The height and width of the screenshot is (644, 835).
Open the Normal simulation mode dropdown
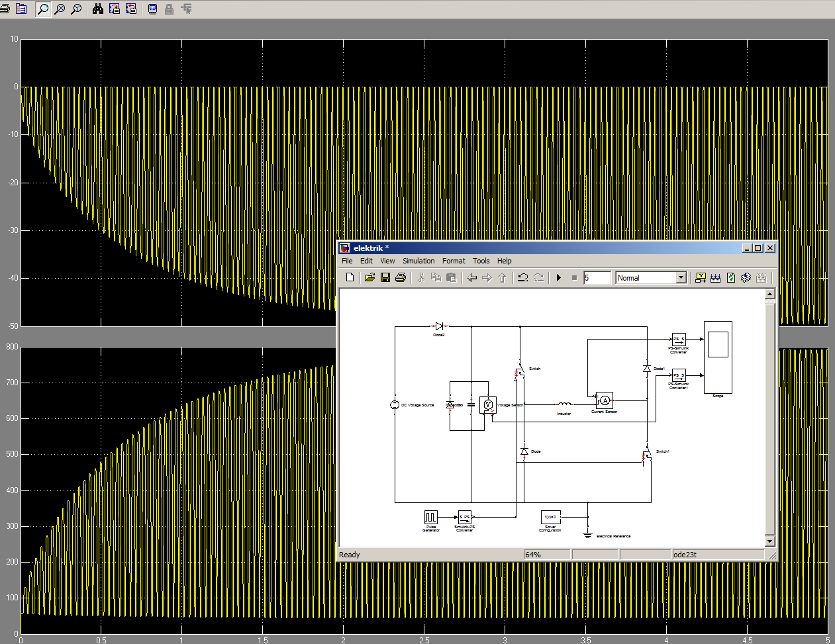[681, 278]
